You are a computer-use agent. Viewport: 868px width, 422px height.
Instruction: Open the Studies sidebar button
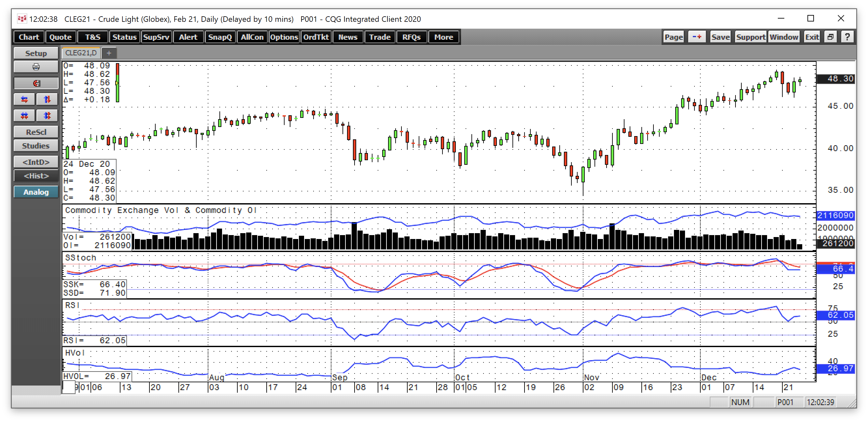[36, 146]
